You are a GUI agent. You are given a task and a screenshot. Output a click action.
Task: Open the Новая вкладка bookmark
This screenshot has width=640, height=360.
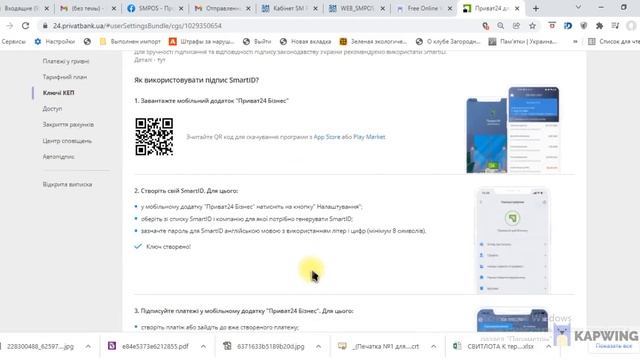(x=305, y=42)
